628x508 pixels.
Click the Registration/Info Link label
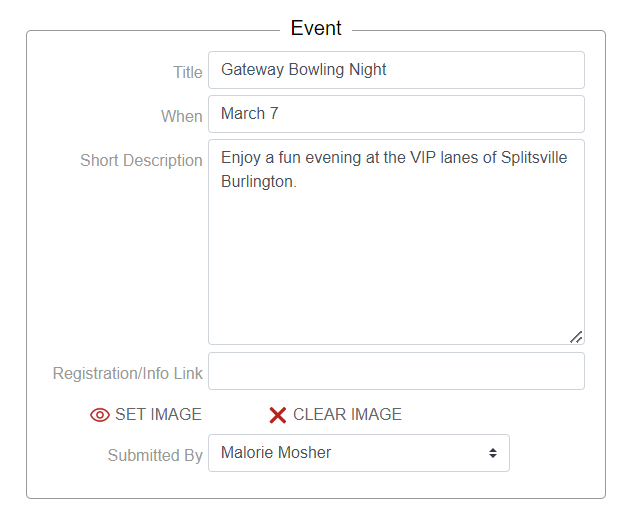(128, 373)
